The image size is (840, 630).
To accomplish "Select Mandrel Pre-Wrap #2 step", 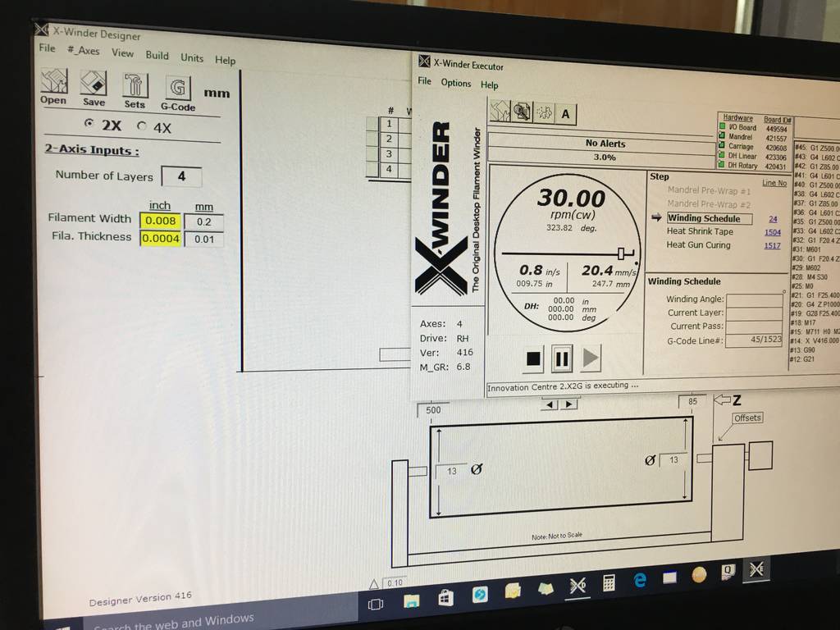I will 709,204.
